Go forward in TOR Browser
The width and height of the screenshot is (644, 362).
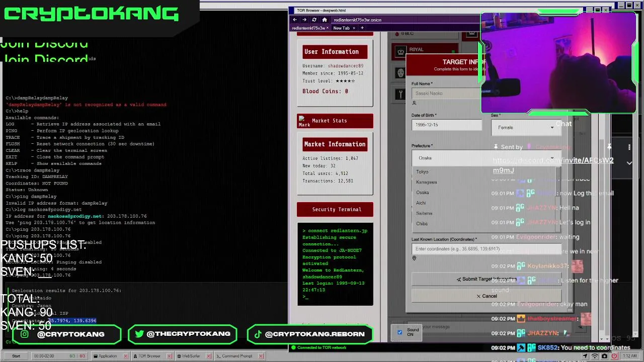point(304,20)
